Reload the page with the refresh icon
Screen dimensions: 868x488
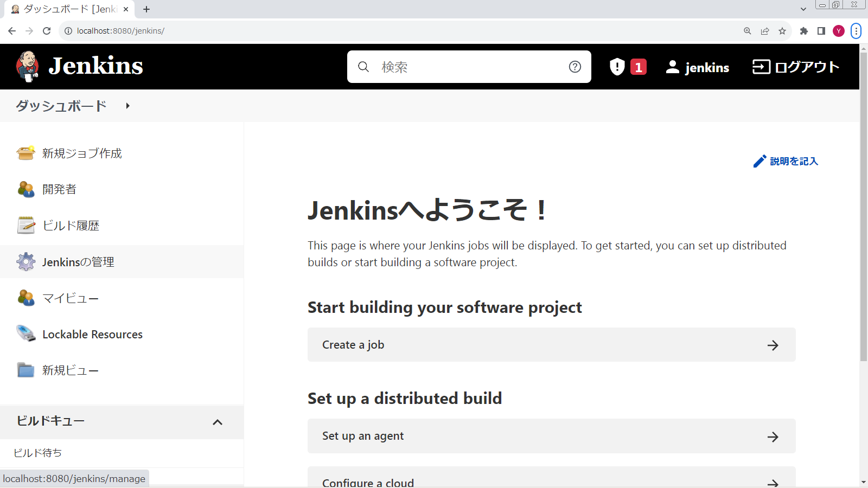47,31
